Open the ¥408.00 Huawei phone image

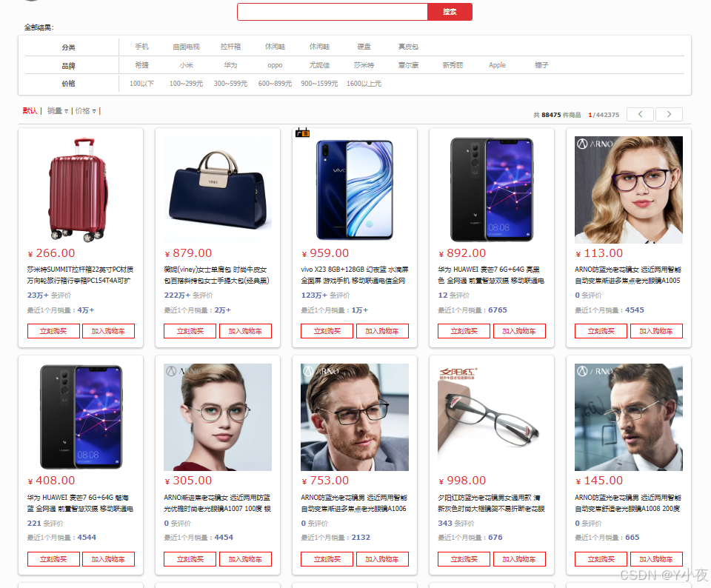click(81, 417)
